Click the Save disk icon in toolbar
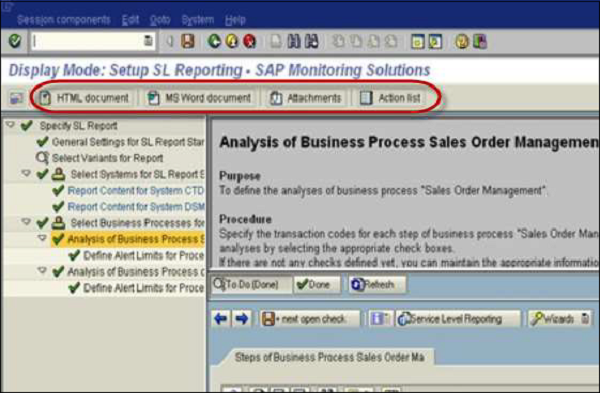The image size is (600, 393). pyautogui.click(x=188, y=41)
